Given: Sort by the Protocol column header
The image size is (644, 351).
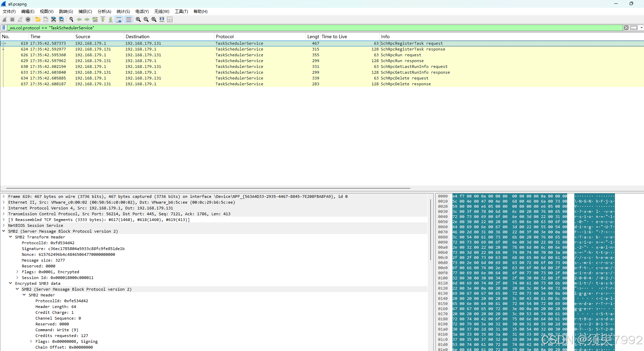Looking at the screenshot, I should coord(260,36).
